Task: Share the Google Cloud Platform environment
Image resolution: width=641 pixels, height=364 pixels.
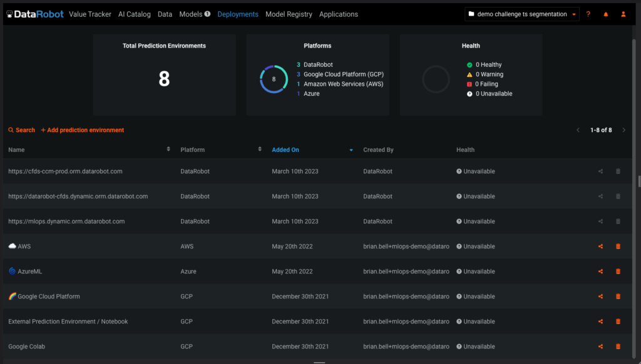Action: 600,296
